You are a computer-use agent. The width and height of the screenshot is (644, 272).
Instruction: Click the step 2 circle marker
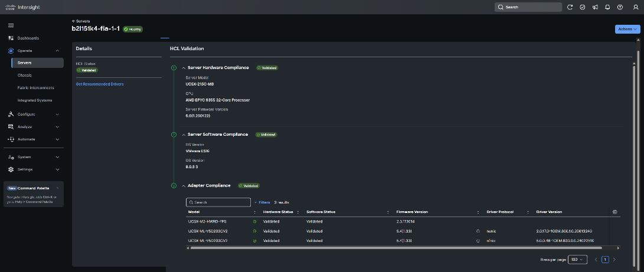click(x=174, y=135)
